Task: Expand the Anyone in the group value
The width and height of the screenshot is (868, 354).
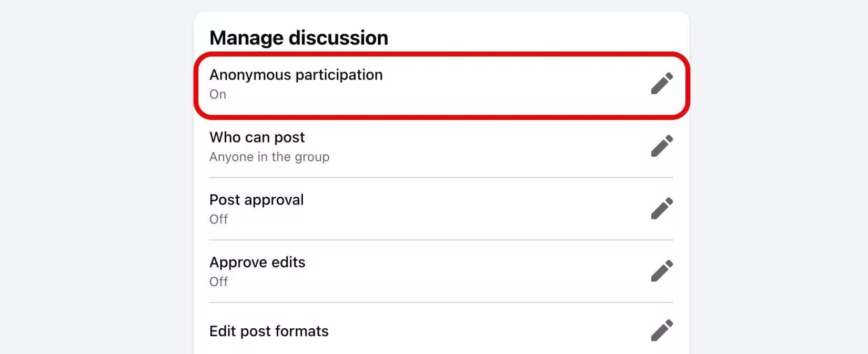Action: pos(269,157)
